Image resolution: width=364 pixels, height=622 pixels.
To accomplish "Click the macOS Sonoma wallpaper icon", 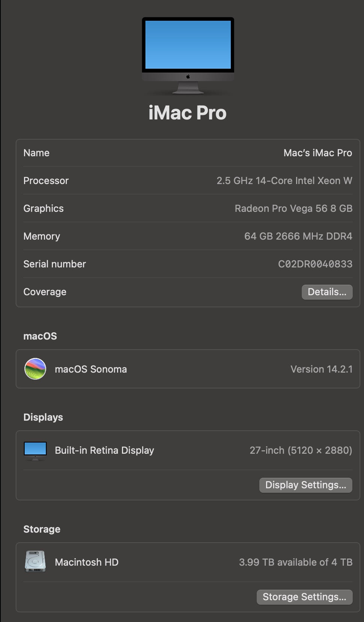I will tap(35, 369).
